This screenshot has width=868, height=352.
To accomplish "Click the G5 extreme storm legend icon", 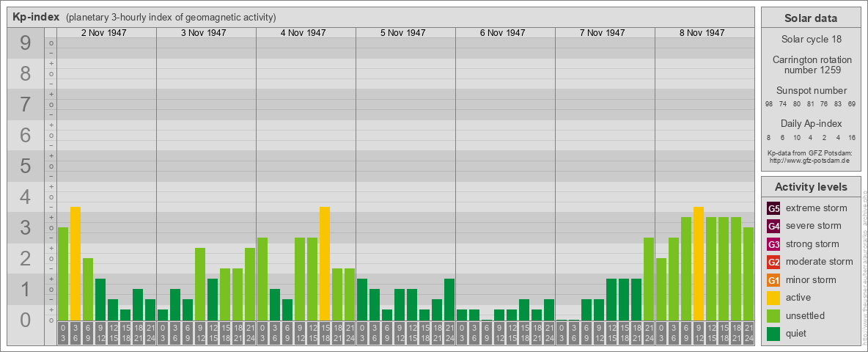I will [773, 208].
